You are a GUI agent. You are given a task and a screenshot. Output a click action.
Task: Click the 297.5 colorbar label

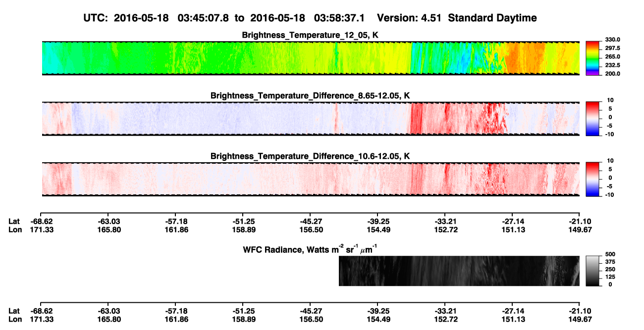tap(613, 48)
